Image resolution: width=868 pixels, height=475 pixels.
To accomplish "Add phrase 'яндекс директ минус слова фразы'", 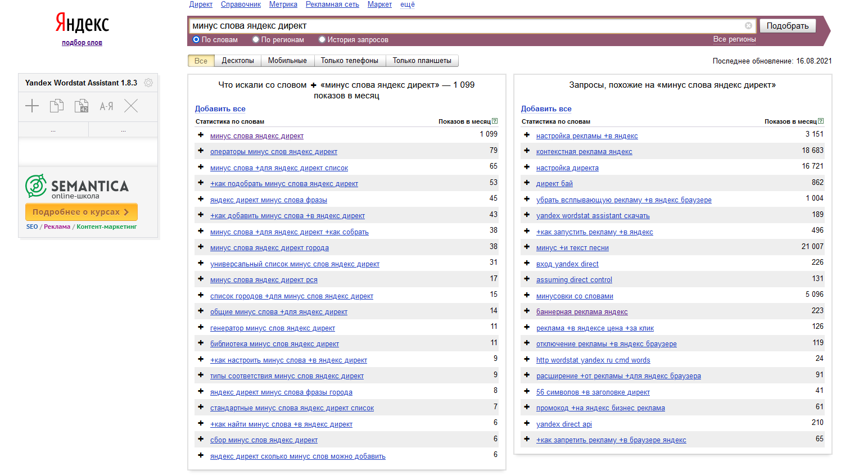I will [201, 199].
